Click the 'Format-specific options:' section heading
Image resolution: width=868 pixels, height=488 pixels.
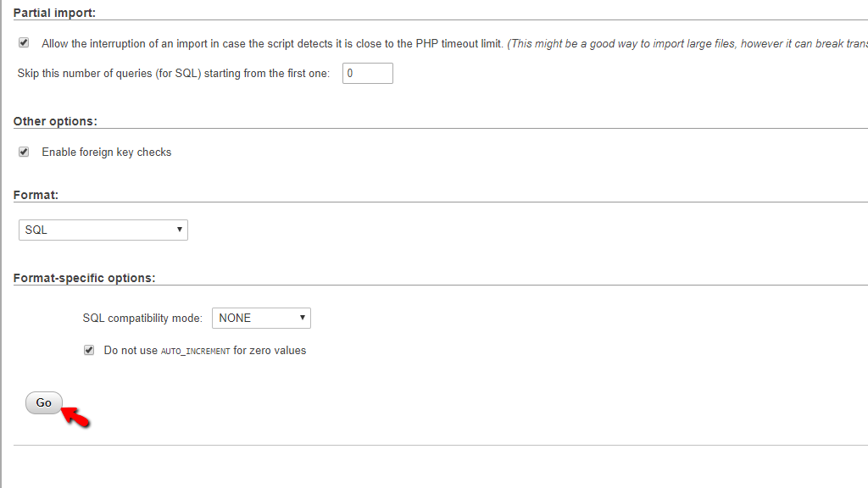coord(84,278)
